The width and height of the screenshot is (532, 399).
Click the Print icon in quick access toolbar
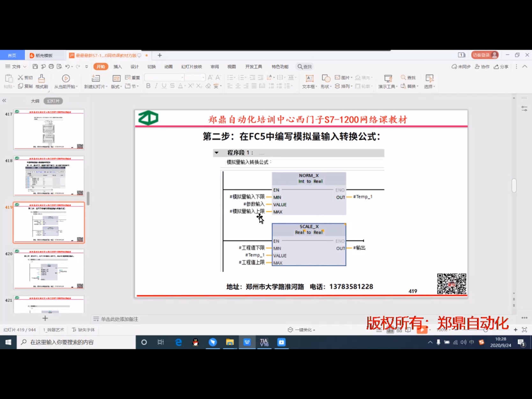(x=51, y=66)
